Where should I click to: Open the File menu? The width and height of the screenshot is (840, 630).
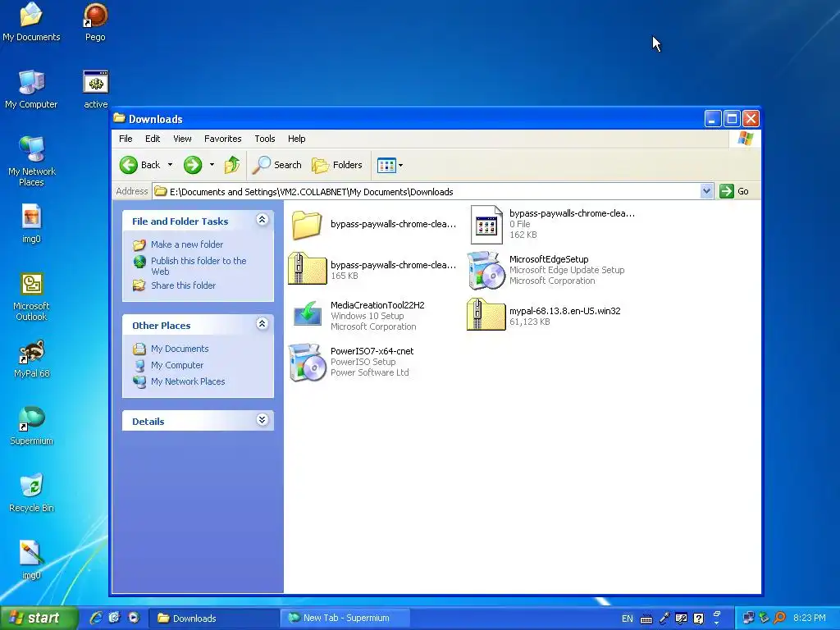126,139
